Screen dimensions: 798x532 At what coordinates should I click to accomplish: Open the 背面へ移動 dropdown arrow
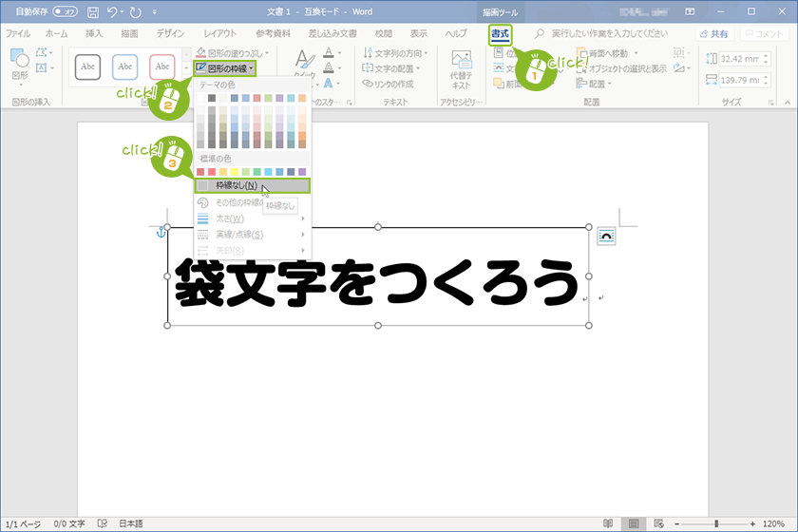pyautogui.click(x=636, y=53)
